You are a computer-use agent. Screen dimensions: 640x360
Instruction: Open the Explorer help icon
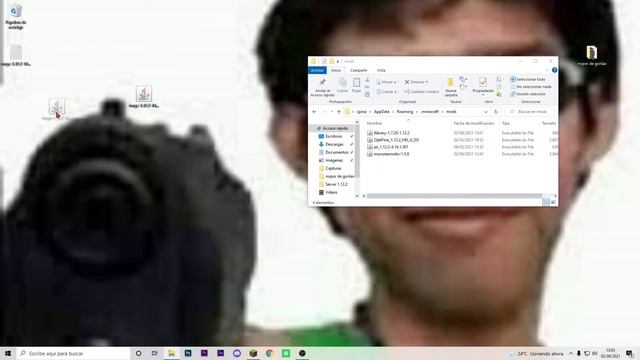(554, 70)
